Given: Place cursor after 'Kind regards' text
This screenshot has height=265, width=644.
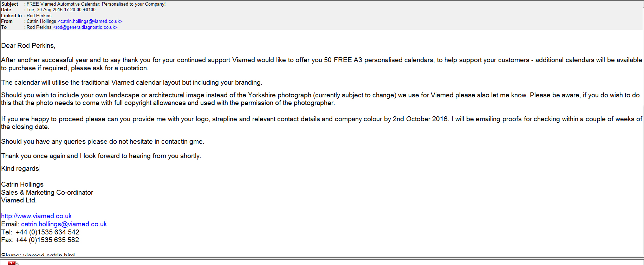Looking at the screenshot, I should (x=39, y=169).
